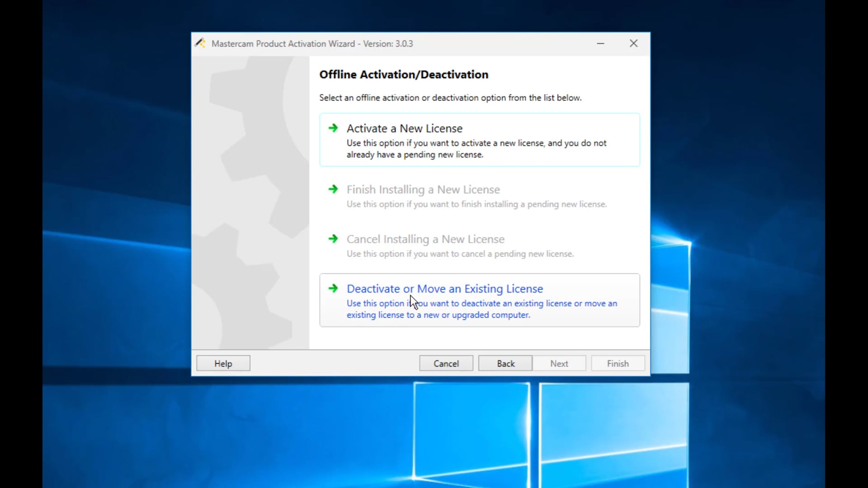
Task: Click description text under Activate a New License
Action: click(476, 149)
